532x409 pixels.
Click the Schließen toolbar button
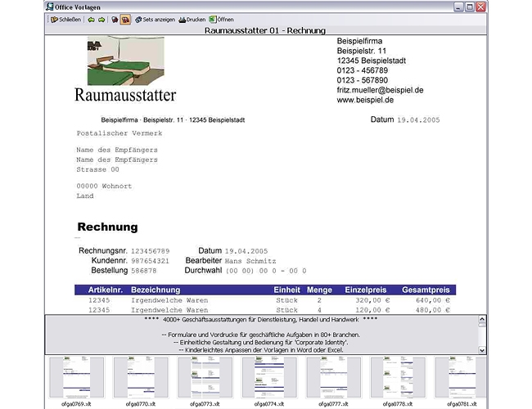pyautogui.click(x=65, y=20)
